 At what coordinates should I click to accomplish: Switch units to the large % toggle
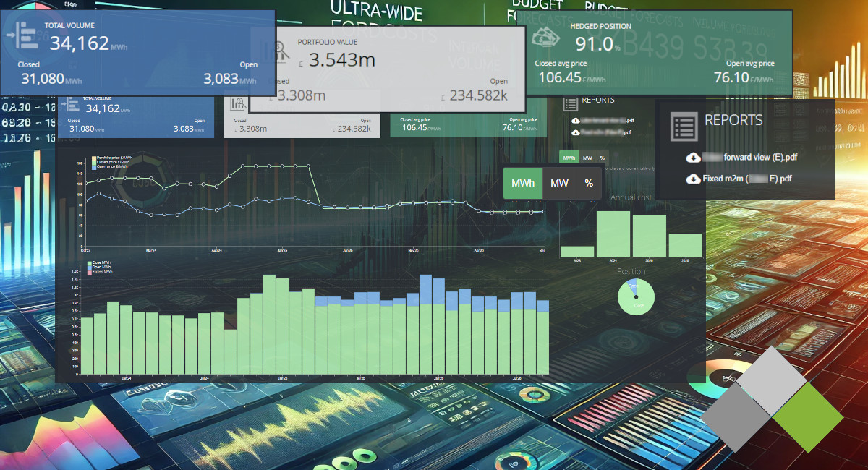pos(589,183)
